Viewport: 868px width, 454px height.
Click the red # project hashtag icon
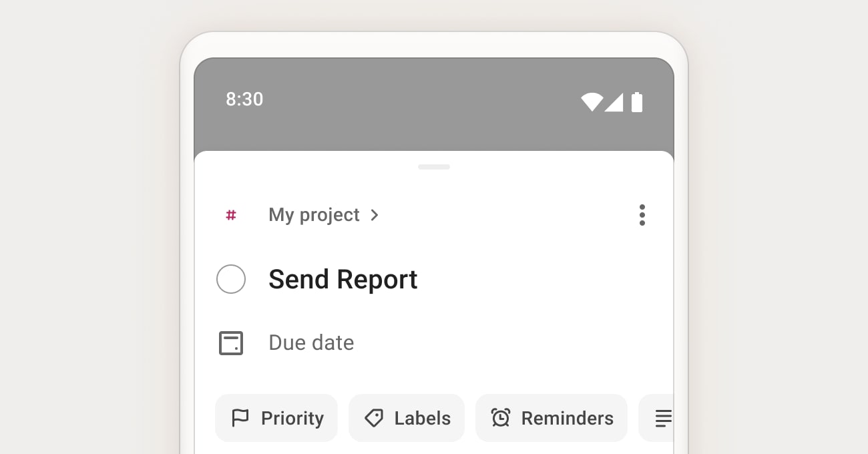pyautogui.click(x=230, y=215)
